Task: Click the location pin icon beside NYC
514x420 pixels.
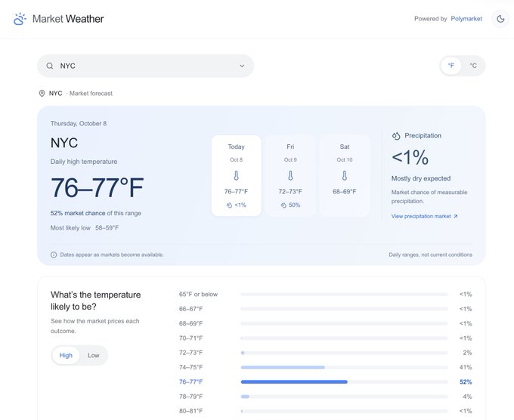Action: [x=42, y=94]
